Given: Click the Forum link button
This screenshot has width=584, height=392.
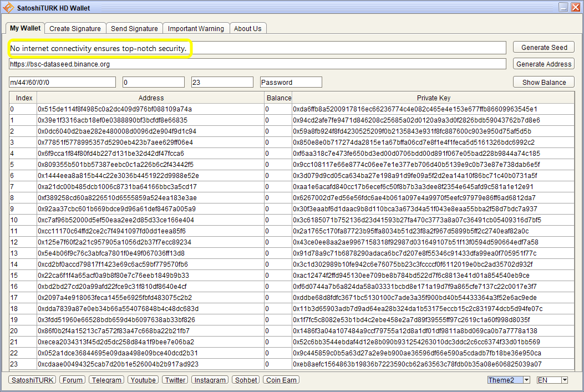Looking at the screenshot, I should tap(72, 380).
